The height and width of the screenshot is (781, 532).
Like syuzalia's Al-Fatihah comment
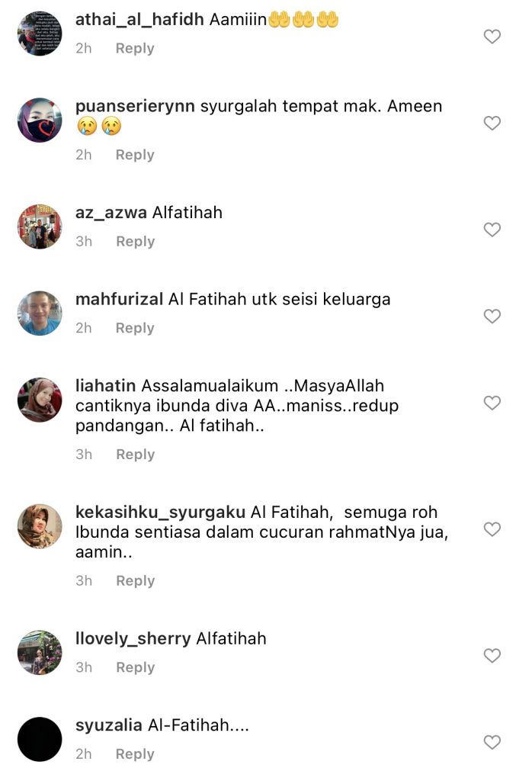click(x=492, y=743)
